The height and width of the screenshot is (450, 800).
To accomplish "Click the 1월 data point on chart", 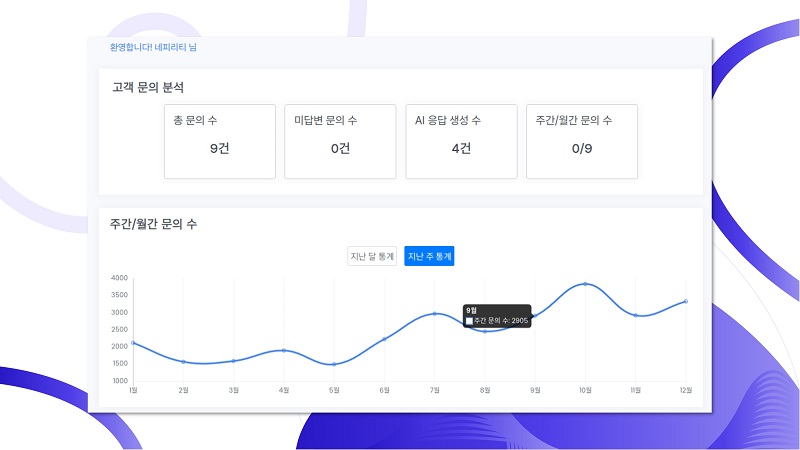I will coord(133,343).
